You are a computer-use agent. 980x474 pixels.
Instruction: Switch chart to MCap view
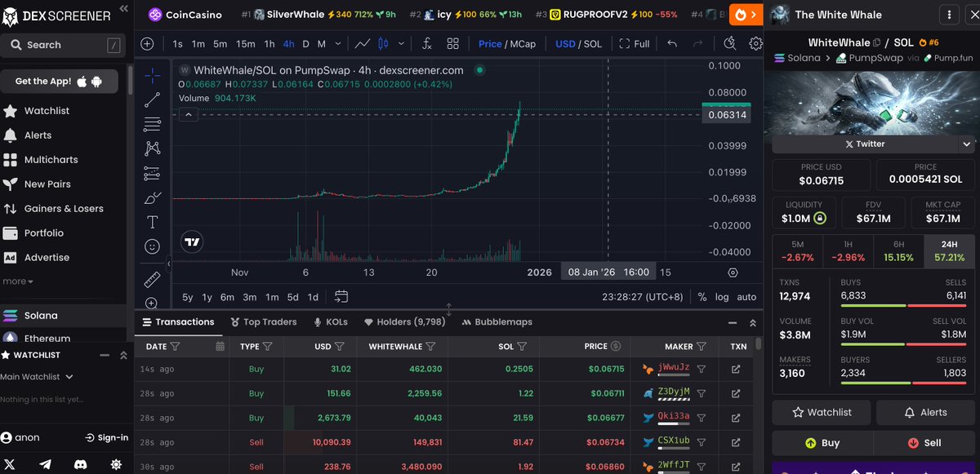522,44
